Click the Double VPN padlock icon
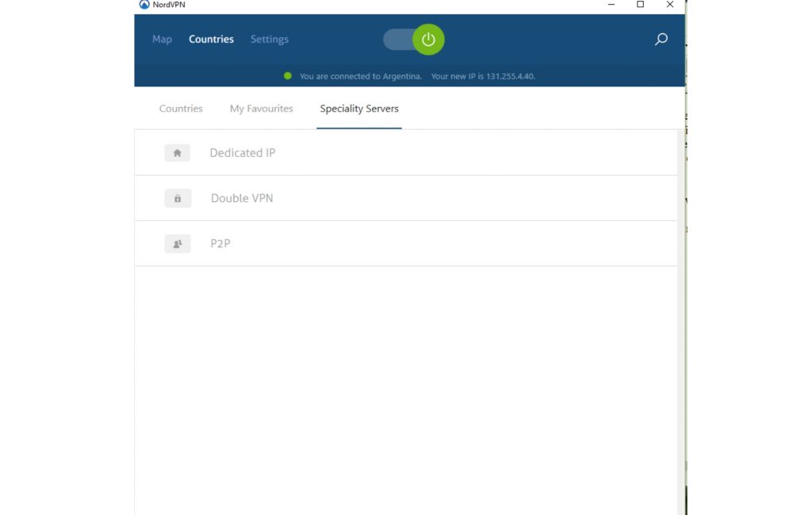The image size is (812, 515). coord(178,198)
